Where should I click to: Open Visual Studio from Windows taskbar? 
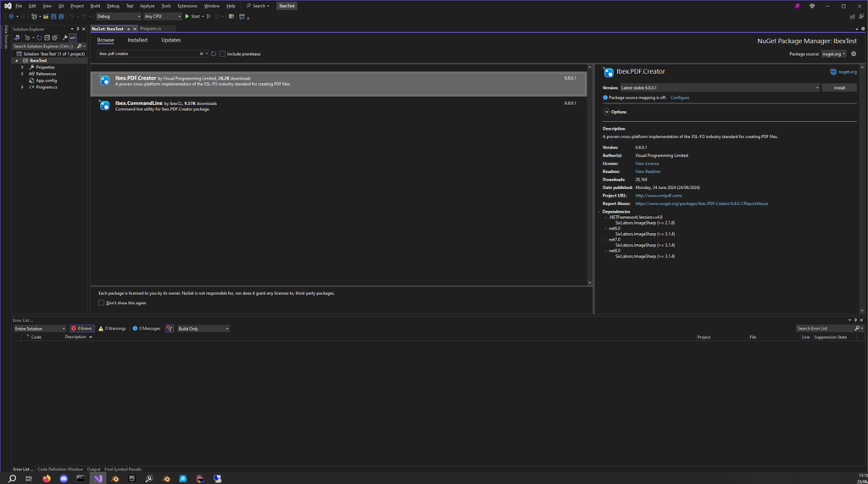pos(98,479)
